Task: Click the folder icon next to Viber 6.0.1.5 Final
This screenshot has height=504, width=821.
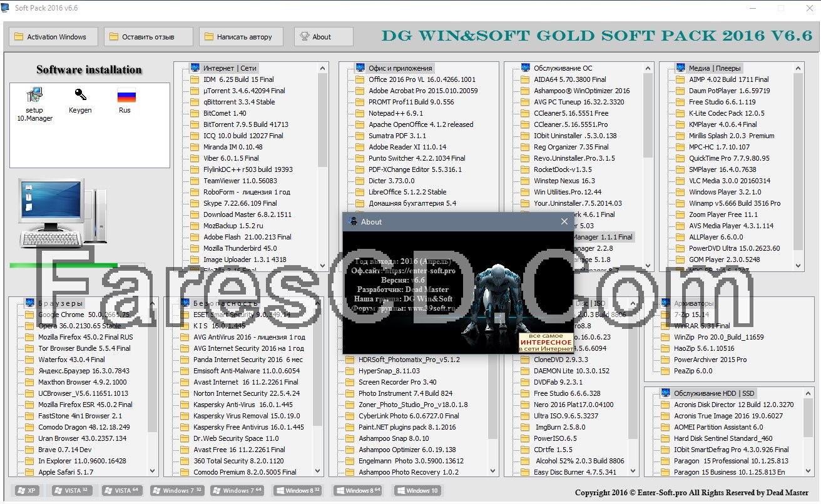Action: tap(195, 158)
